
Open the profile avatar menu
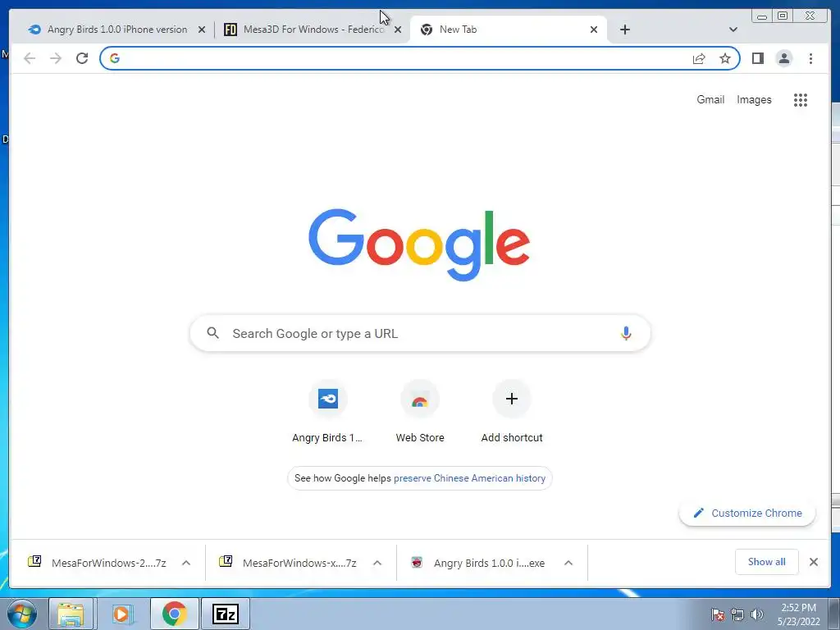783,58
